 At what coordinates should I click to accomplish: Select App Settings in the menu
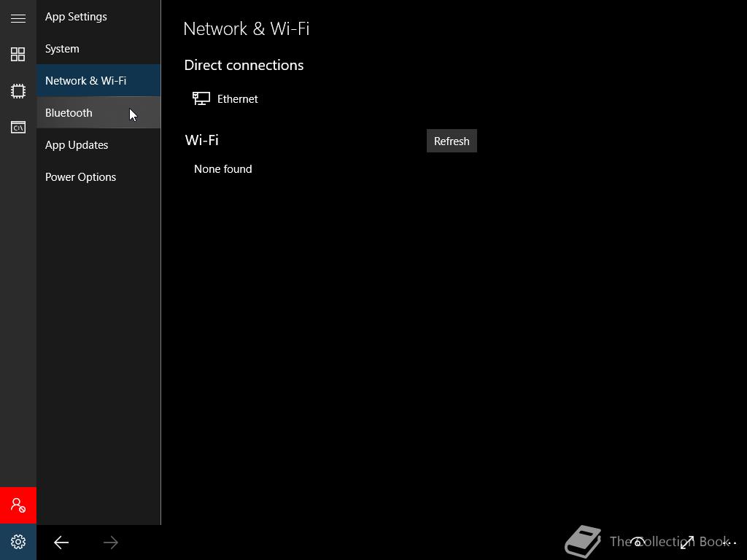98,17
